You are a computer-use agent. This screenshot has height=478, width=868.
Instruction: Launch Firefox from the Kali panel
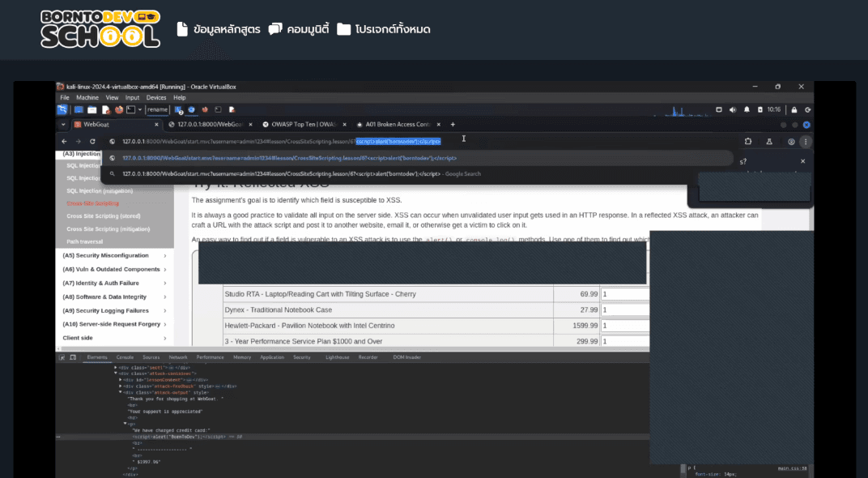(119, 109)
